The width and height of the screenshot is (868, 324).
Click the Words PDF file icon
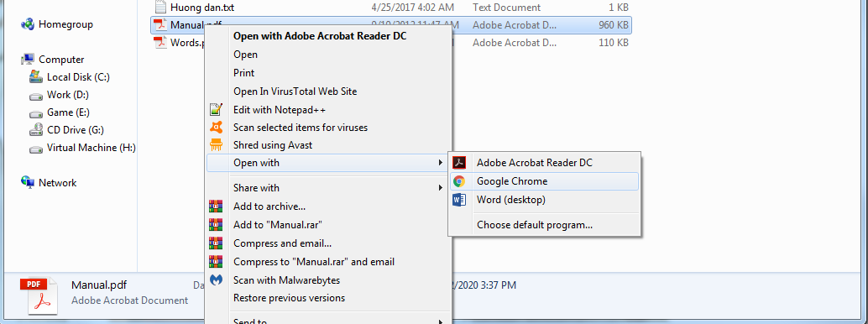coord(160,42)
